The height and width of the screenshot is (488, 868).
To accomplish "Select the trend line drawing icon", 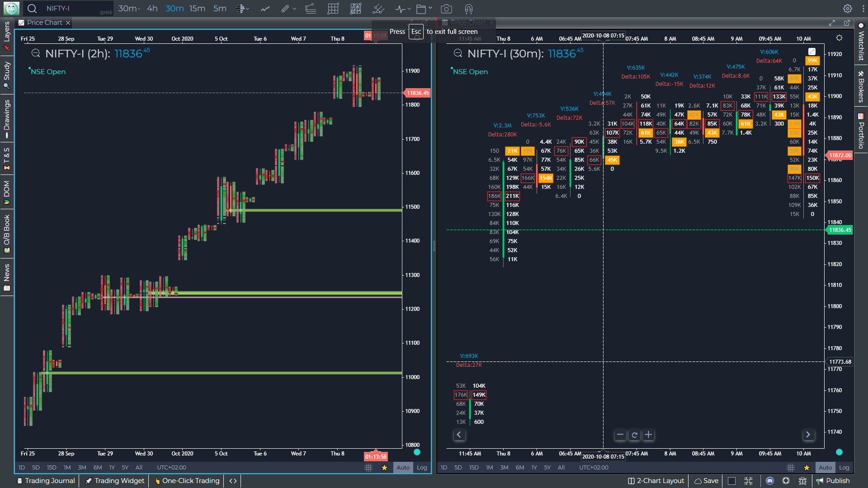I will 265,9.
